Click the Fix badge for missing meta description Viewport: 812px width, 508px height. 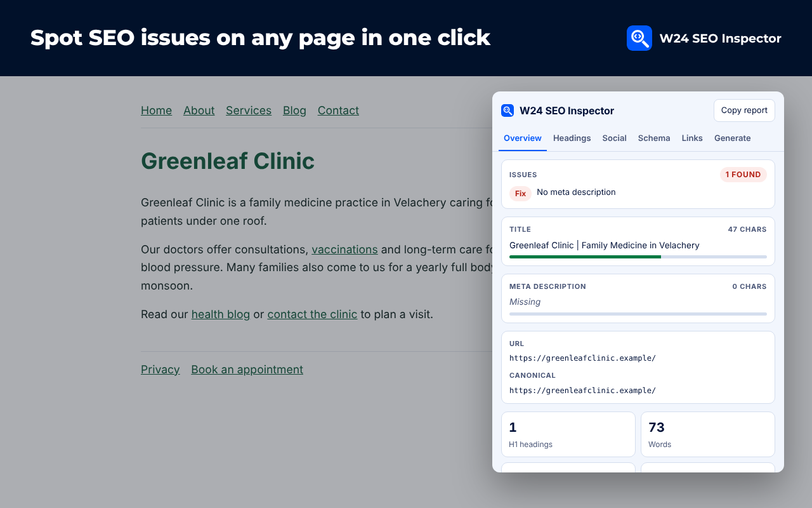pyautogui.click(x=520, y=194)
